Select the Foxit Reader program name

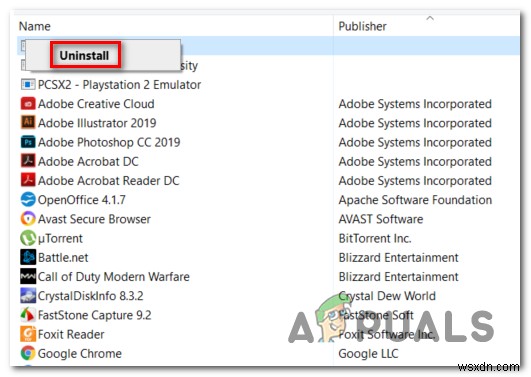[x=71, y=335]
